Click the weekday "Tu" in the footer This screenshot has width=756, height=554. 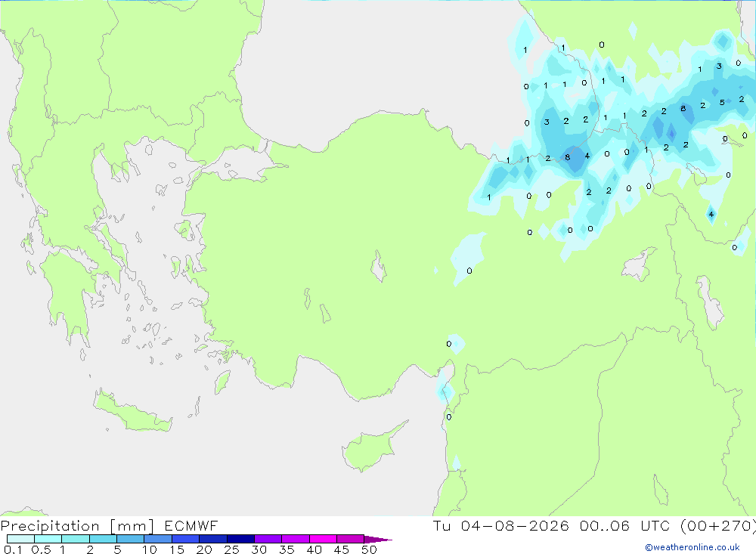pyautogui.click(x=442, y=525)
